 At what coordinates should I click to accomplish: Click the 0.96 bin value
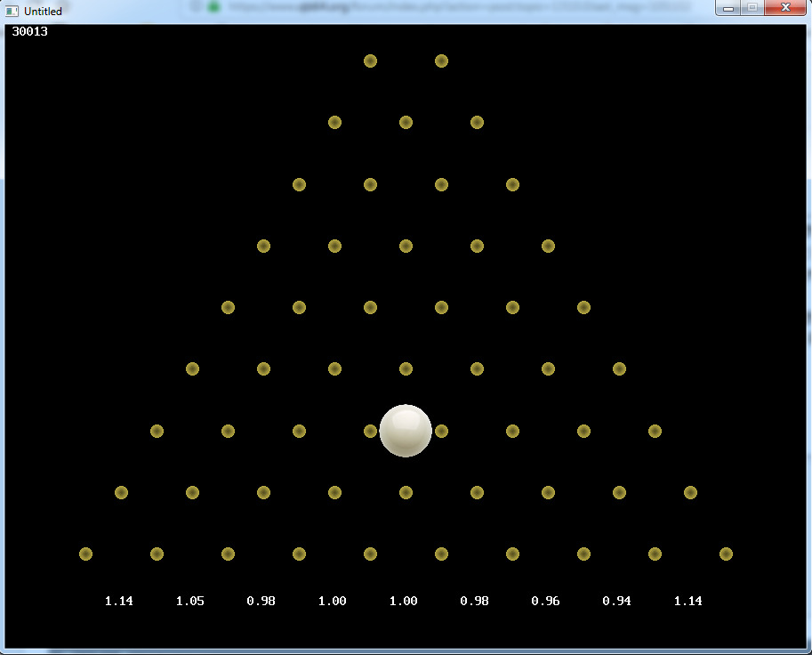click(x=545, y=602)
